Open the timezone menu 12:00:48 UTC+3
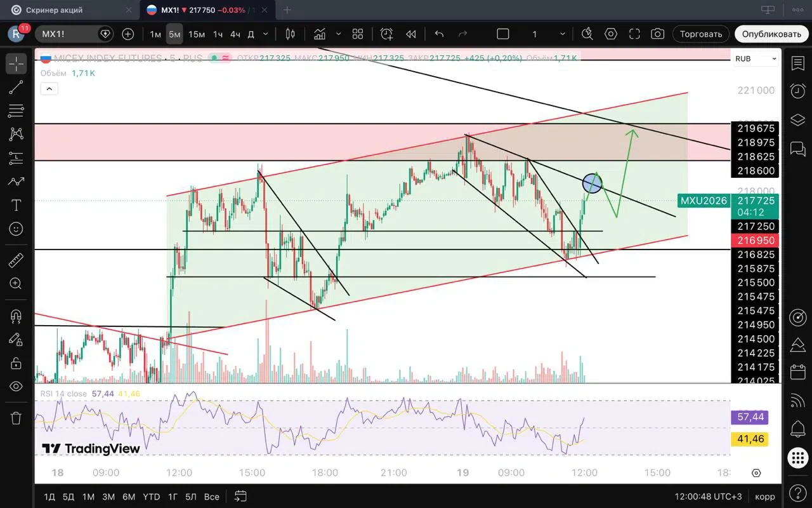Viewport: 812px width, 508px height. point(708,497)
